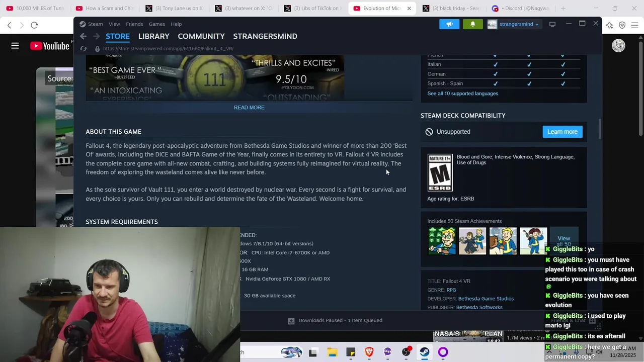
Task: Open the View menu in Steam
Action: point(114,24)
